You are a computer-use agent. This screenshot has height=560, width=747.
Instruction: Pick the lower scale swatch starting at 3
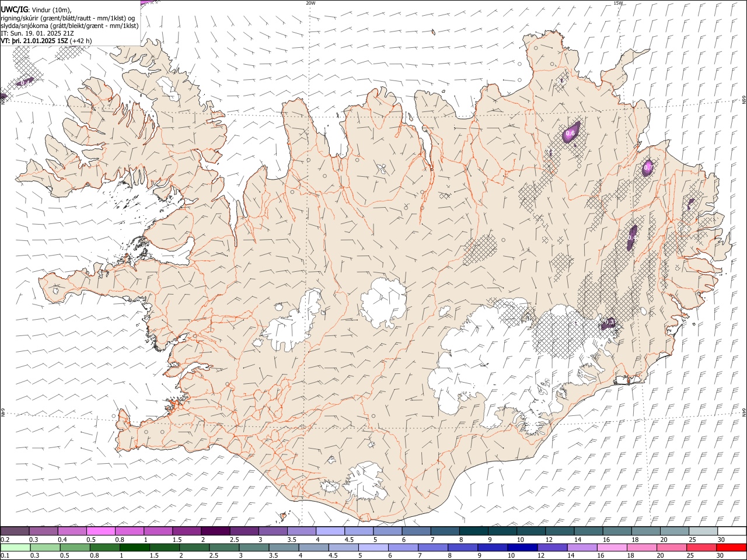pos(254,547)
